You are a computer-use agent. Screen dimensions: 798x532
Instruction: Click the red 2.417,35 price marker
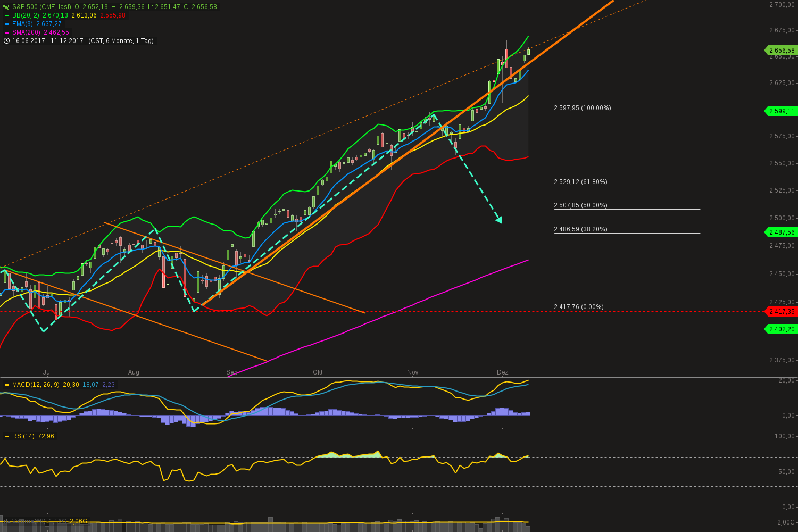[781, 312]
